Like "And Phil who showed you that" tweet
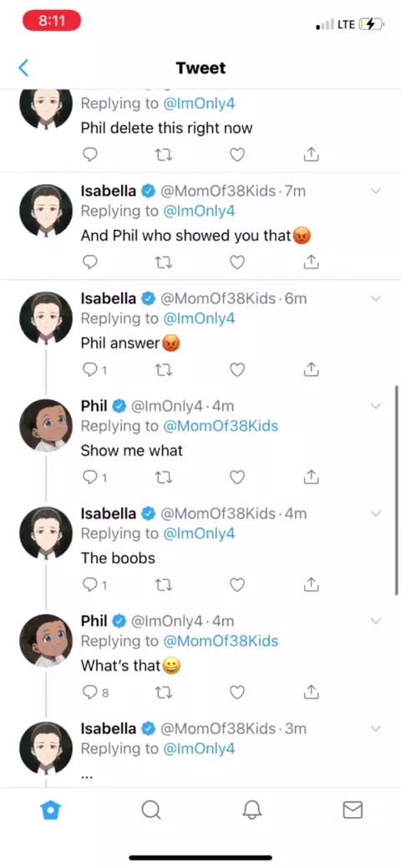This screenshot has width=401, height=868. pos(237,262)
